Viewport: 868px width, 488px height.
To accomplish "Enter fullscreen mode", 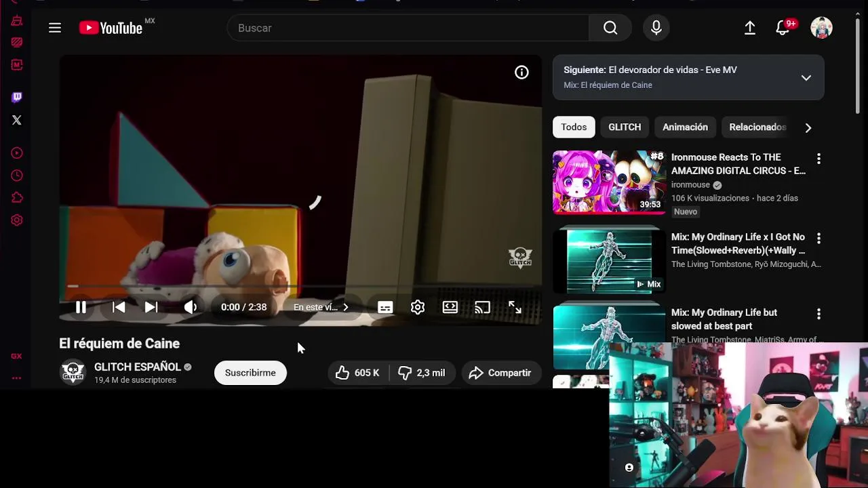I will click(515, 307).
